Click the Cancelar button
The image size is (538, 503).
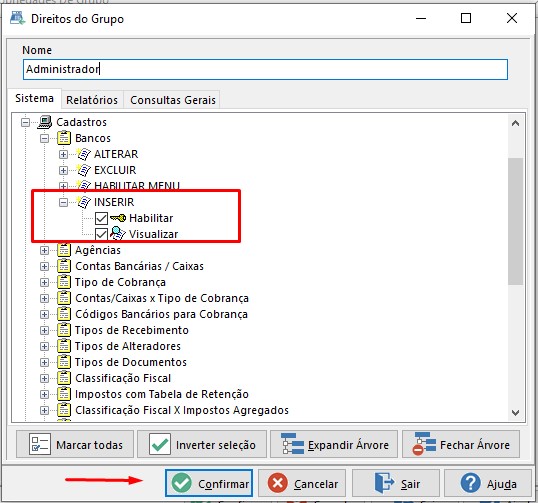(x=302, y=483)
